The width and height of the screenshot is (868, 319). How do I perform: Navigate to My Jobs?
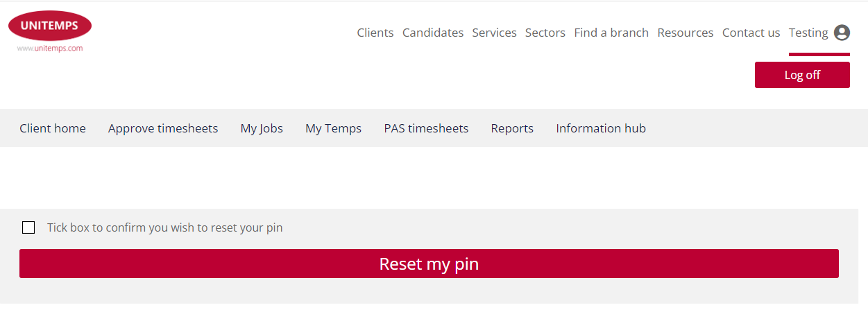[x=262, y=128]
